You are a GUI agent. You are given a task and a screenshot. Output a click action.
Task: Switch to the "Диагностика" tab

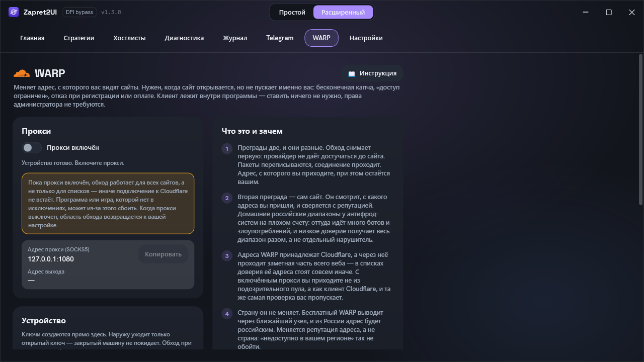184,38
